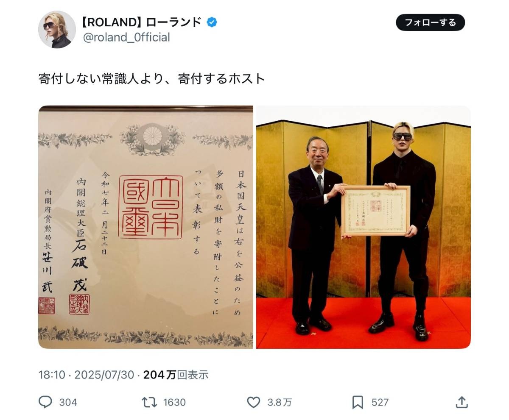The height and width of the screenshot is (420, 509).
Task: Open the @roland_0fficial handle link
Action: point(126,38)
